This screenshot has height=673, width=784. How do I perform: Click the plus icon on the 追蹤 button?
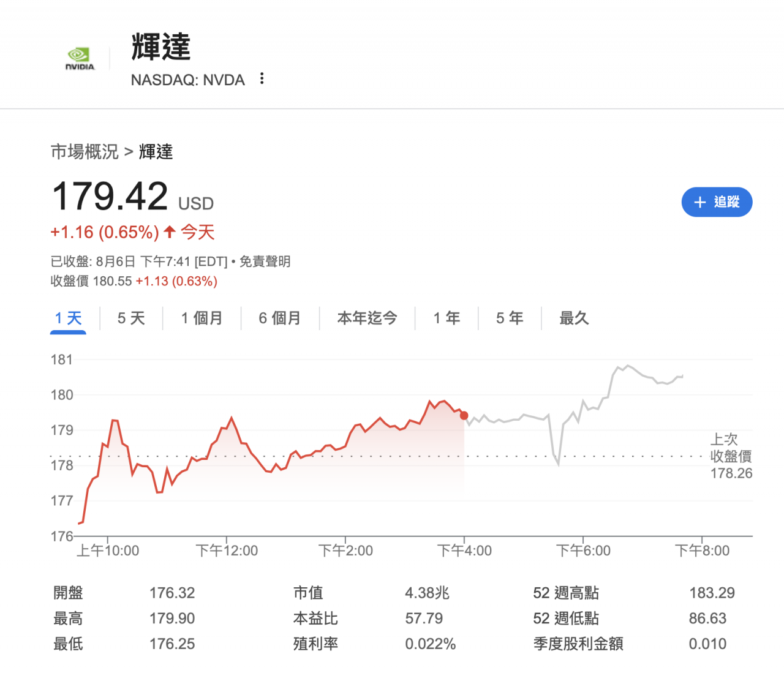pyautogui.click(x=699, y=202)
